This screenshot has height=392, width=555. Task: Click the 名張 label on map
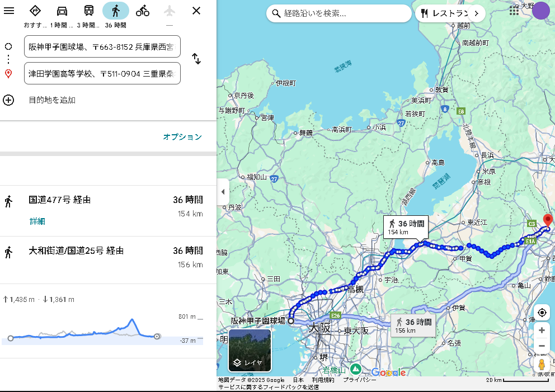[454, 343]
